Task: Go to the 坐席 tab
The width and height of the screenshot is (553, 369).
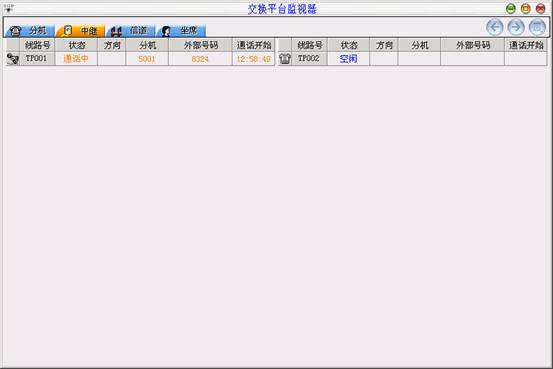Action: (181, 31)
